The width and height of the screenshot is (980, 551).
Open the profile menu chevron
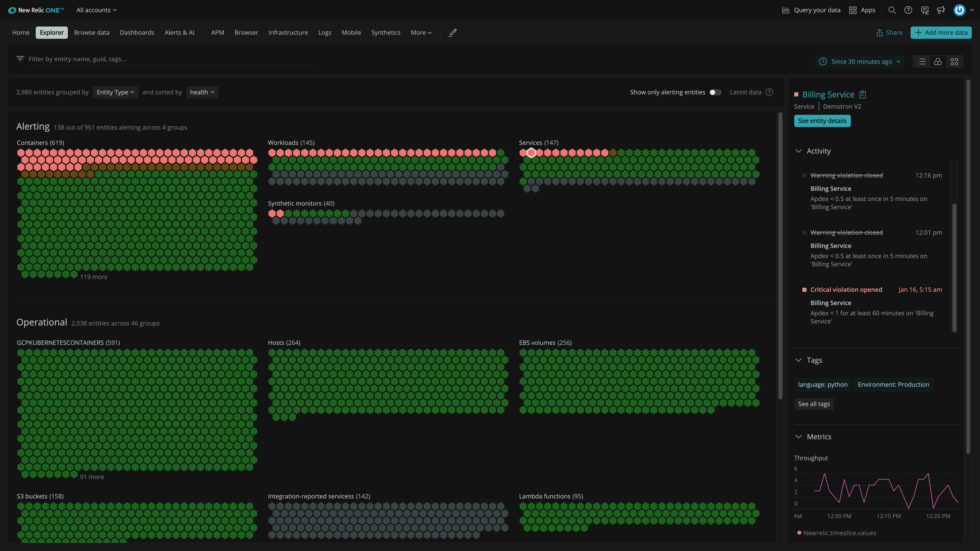972,11
